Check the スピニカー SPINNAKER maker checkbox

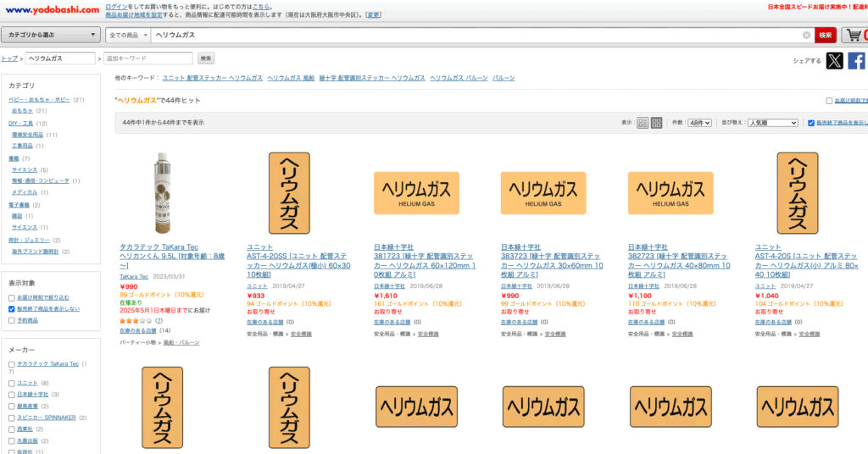12,418
